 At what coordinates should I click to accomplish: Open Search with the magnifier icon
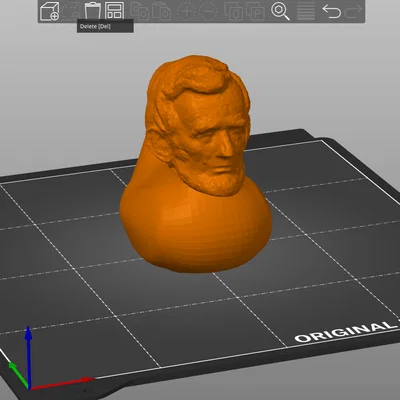point(280,11)
